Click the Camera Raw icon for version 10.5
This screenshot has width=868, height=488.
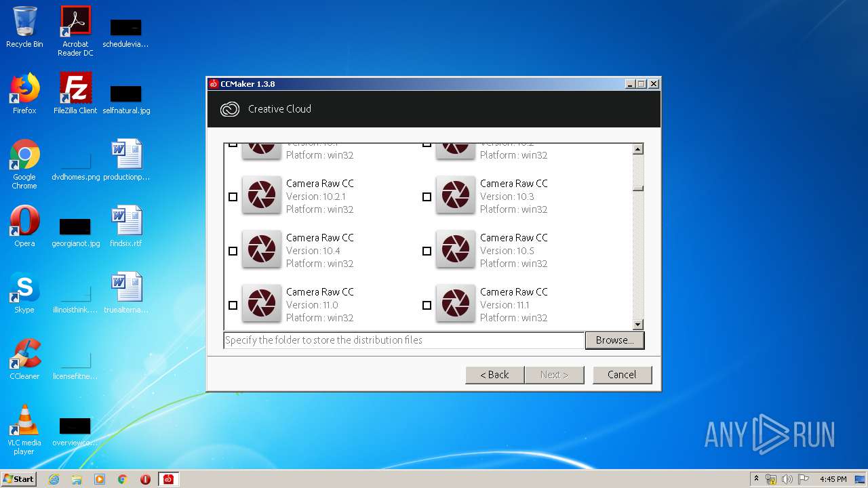(456, 249)
